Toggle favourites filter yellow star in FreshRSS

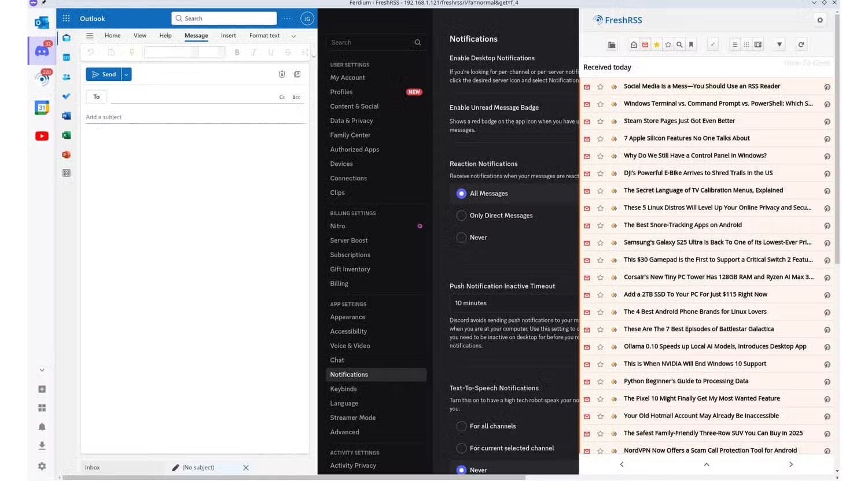pos(657,45)
